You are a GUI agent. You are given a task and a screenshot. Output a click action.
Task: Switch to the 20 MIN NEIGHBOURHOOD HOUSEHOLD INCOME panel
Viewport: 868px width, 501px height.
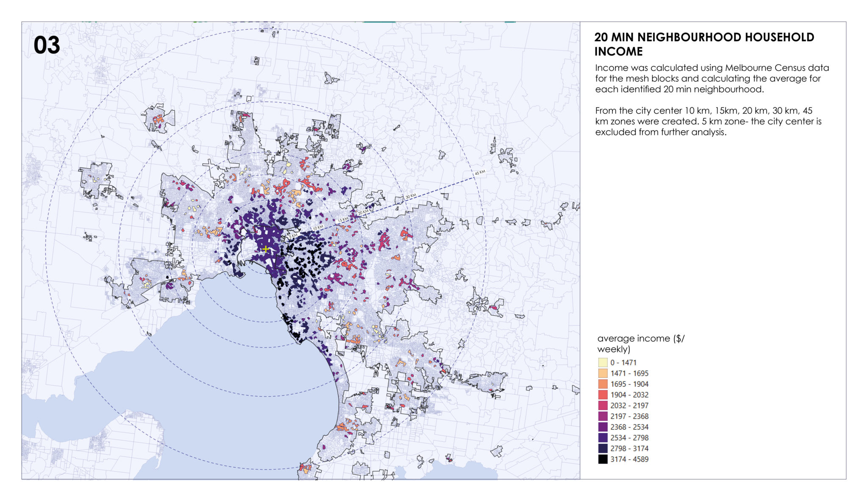coord(704,42)
